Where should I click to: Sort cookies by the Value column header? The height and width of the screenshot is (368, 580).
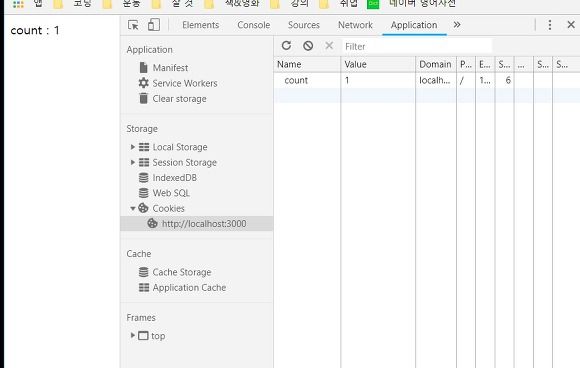[x=378, y=64]
